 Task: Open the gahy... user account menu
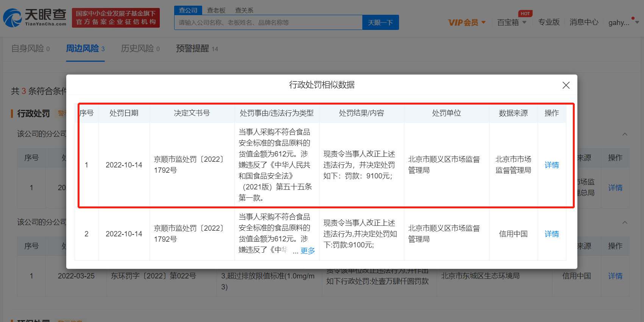pos(623,22)
